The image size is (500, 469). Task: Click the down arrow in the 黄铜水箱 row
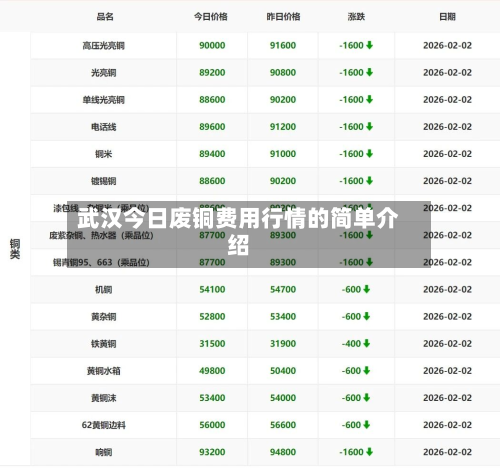pos(366,371)
